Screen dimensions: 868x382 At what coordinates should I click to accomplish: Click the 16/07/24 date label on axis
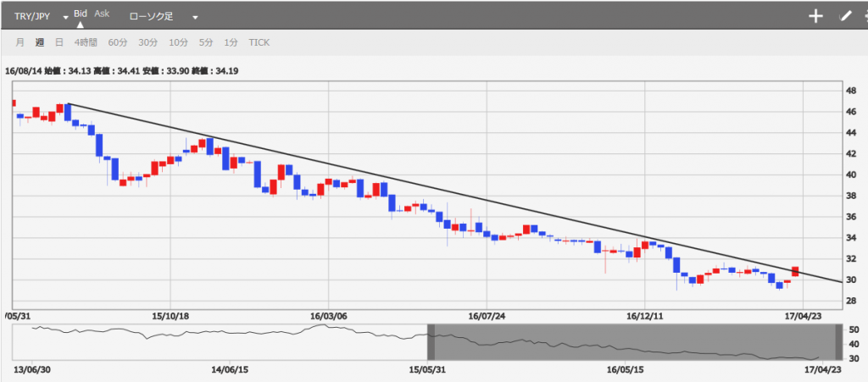point(487,317)
